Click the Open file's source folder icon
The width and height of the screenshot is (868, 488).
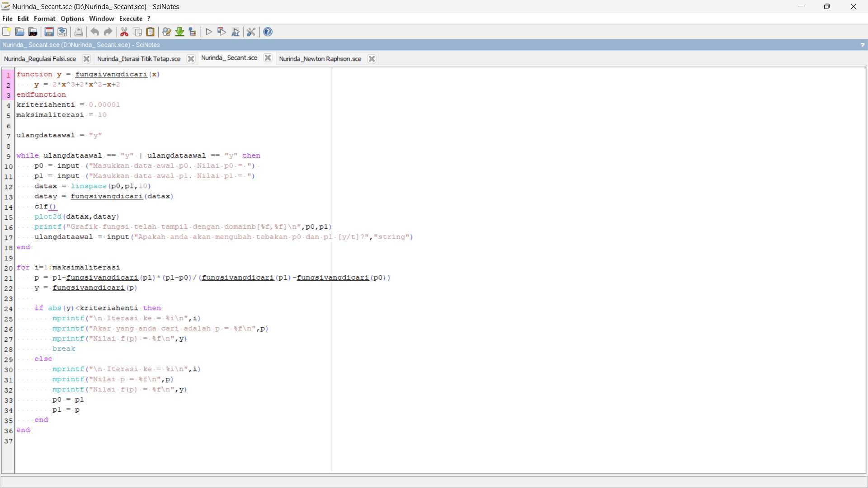tap(33, 32)
